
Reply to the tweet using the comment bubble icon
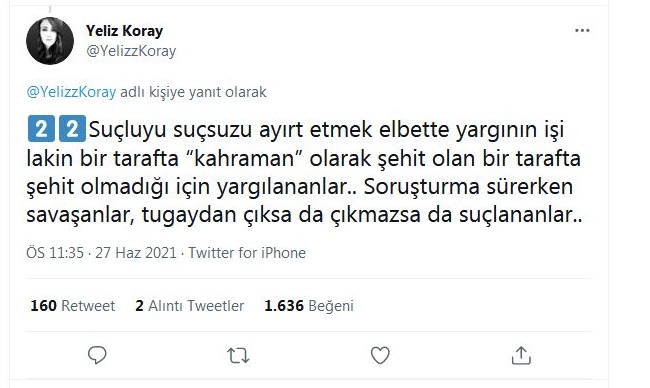click(97, 355)
